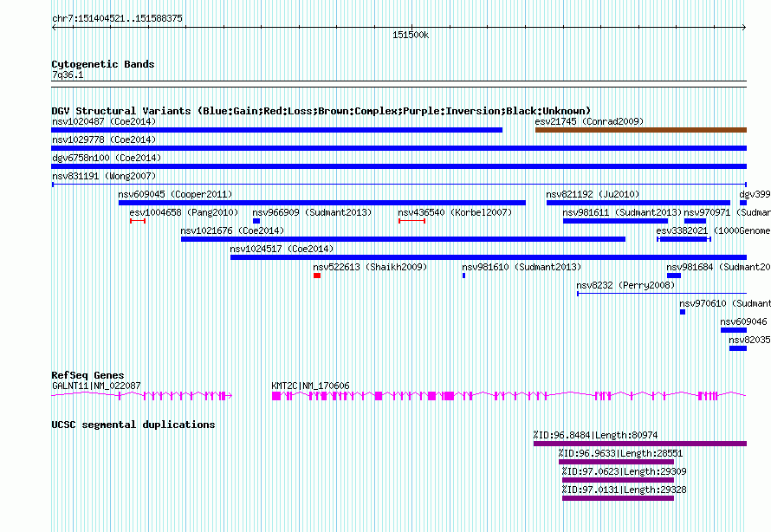
Task: Select the nsv981684 variant block
Action: coord(674,276)
